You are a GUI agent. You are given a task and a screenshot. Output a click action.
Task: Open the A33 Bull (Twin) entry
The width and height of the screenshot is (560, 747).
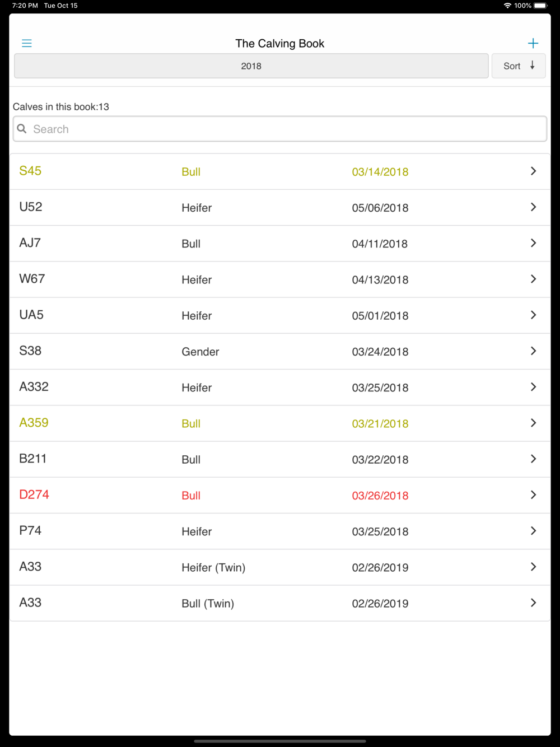[x=208, y=603]
